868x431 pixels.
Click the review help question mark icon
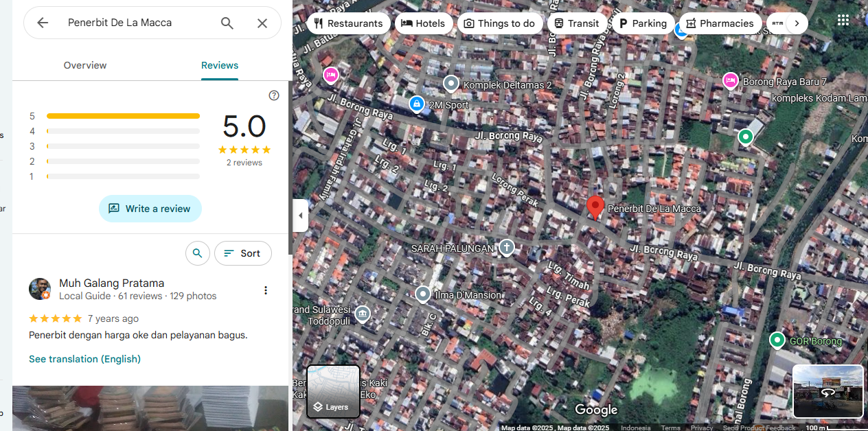[274, 95]
